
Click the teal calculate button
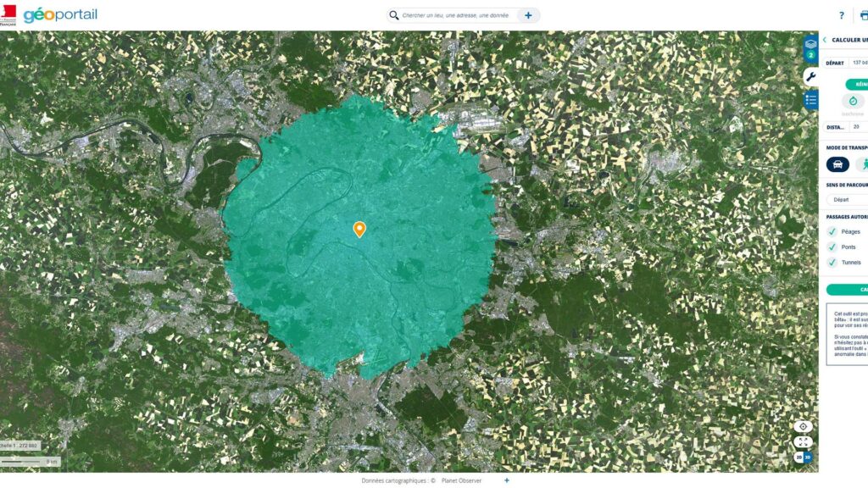coord(847,290)
